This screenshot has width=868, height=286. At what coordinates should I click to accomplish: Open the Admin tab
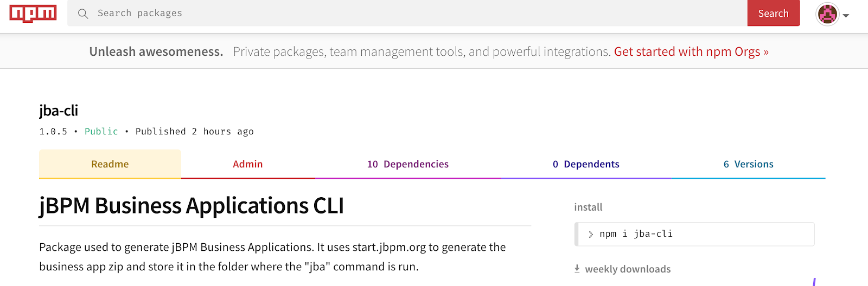(x=248, y=164)
